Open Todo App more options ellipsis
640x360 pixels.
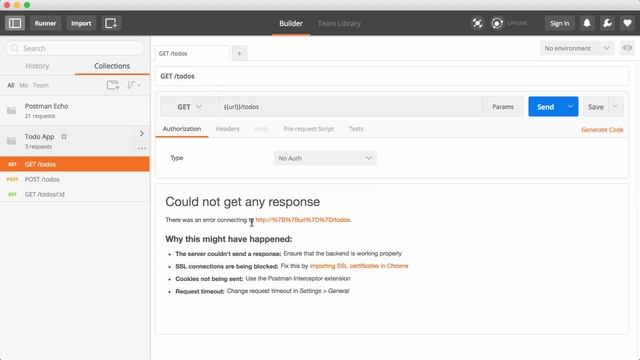pyautogui.click(x=142, y=148)
